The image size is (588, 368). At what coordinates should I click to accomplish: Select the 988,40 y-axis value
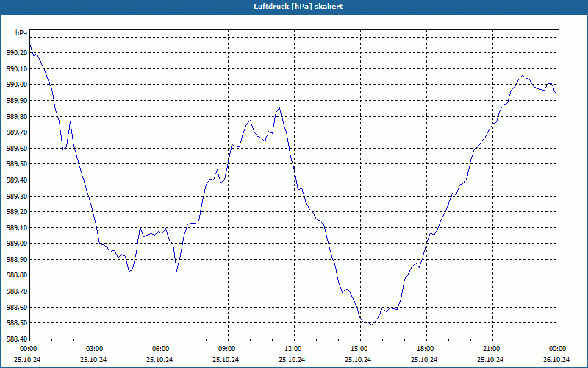click(x=17, y=339)
